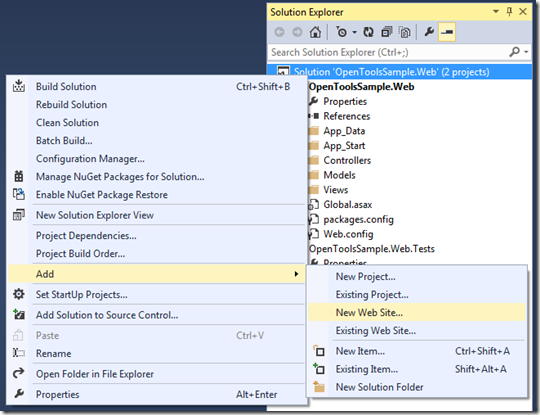
Task: Choose Existing Web Site...
Action: pyautogui.click(x=417, y=331)
